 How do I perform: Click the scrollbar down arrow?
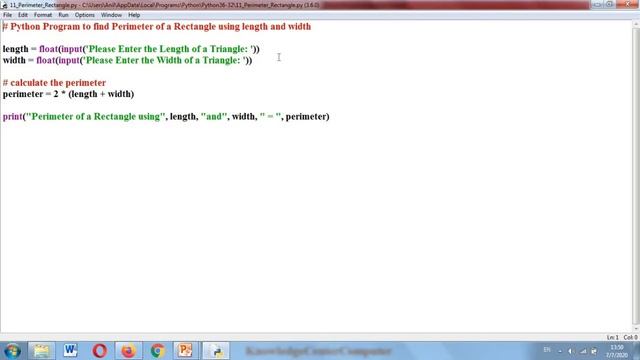636,328
